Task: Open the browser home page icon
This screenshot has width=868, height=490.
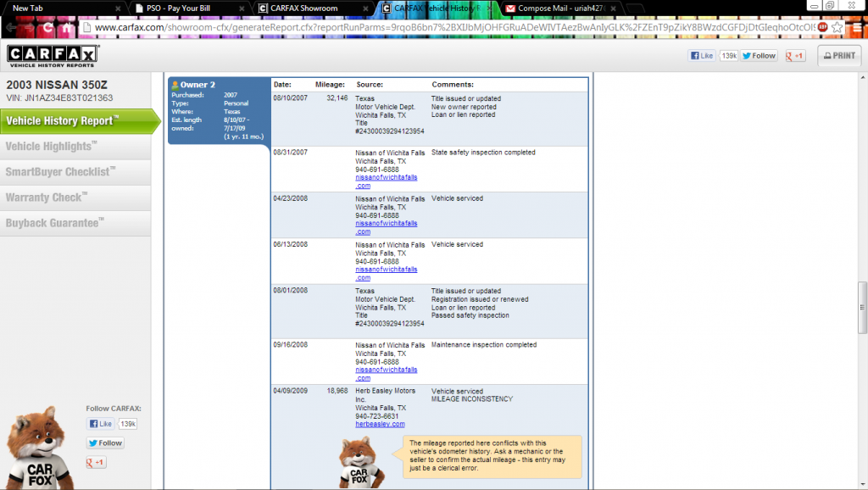Action: click(x=67, y=27)
